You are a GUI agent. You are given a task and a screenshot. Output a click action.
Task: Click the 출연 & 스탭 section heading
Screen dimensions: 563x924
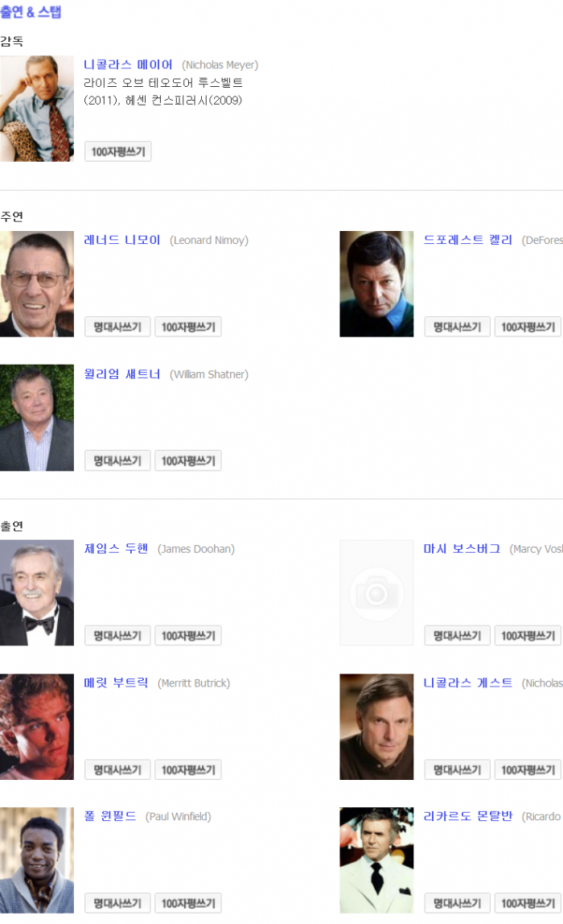[31, 12]
